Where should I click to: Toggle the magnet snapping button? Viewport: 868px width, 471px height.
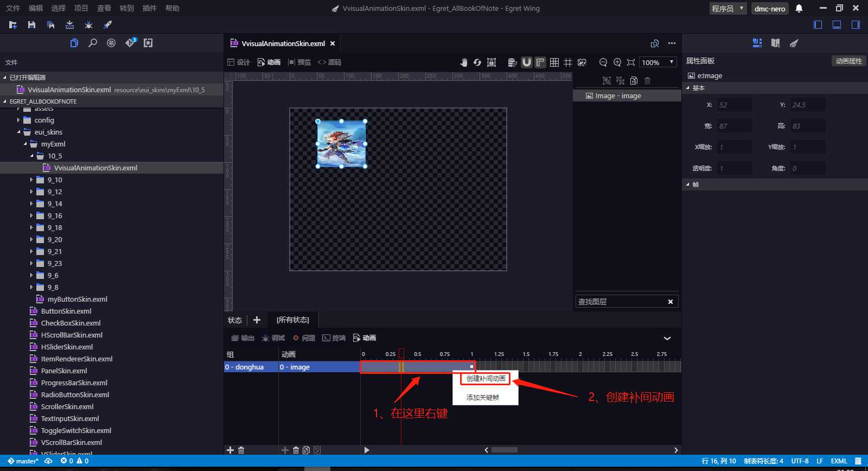[x=526, y=62]
